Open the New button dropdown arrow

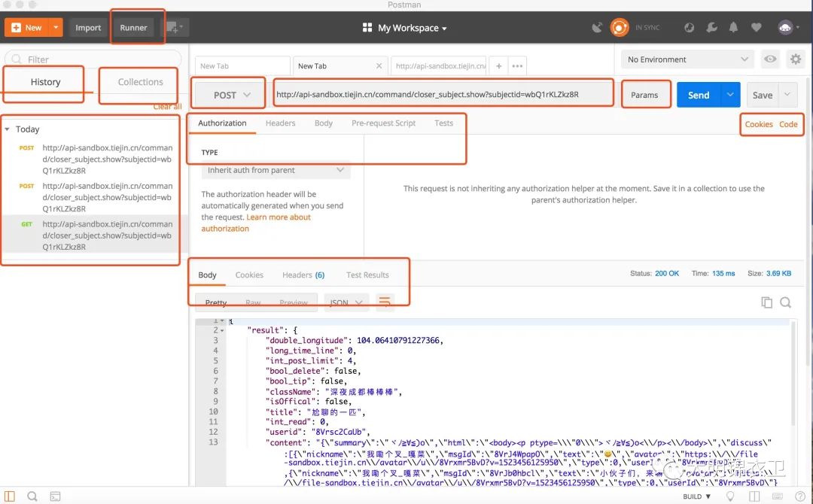[56, 27]
